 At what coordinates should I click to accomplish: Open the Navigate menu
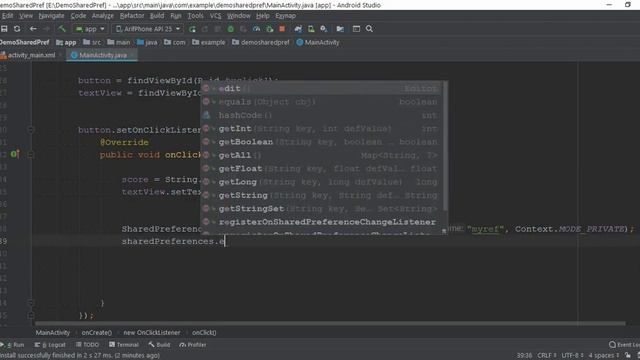[x=51, y=16]
